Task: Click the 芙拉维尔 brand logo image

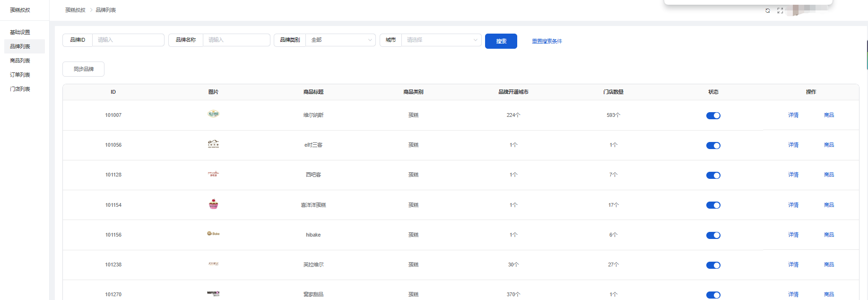Action: point(213,264)
